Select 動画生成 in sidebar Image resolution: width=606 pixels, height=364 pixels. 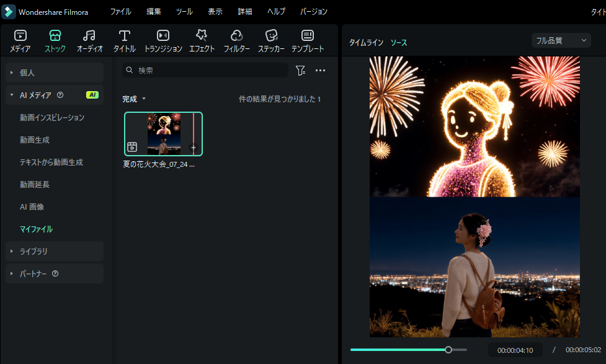coord(35,140)
